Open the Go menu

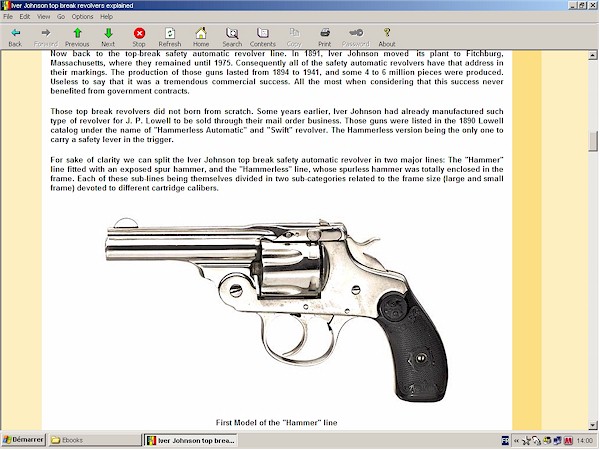point(61,16)
